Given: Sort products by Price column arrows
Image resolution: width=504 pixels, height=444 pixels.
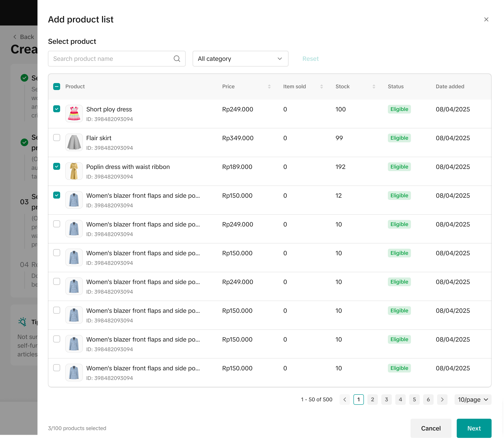Looking at the screenshot, I should point(269,87).
